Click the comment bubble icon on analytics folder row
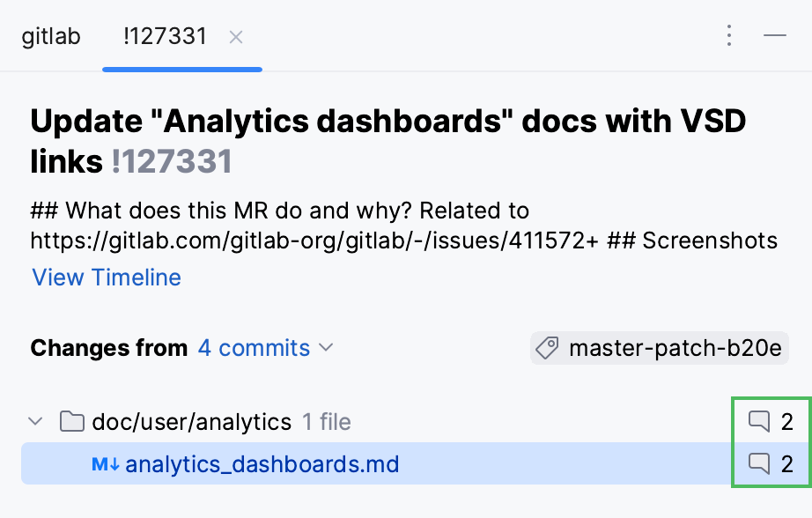Image resolution: width=812 pixels, height=518 pixels. point(759,421)
